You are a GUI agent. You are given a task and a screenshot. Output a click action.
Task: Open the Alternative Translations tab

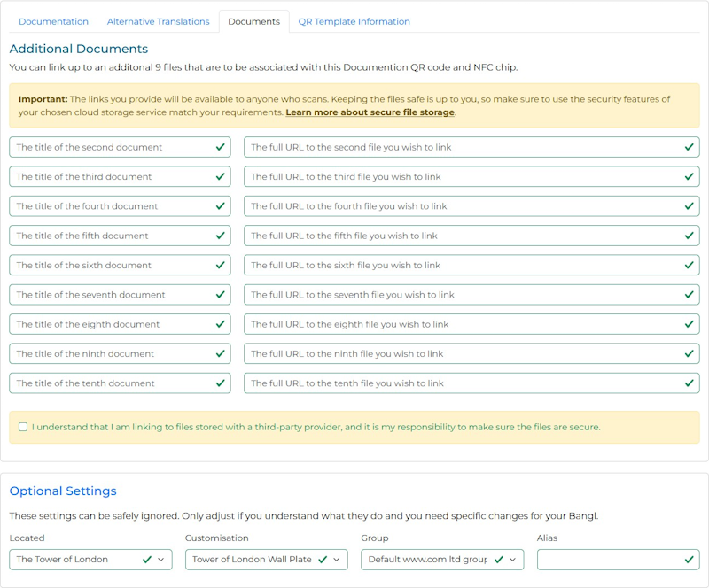pyautogui.click(x=158, y=21)
